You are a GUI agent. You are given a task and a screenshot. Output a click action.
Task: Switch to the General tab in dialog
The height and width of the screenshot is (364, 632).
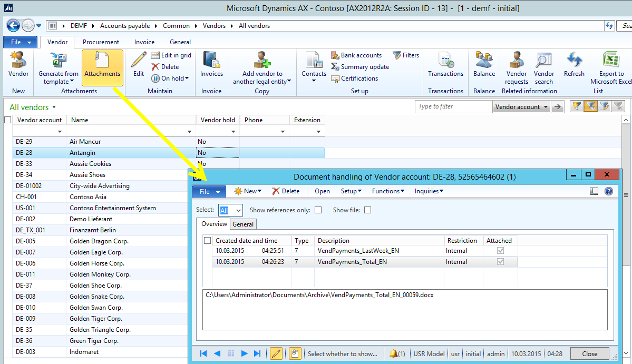[x=243, y=224]
